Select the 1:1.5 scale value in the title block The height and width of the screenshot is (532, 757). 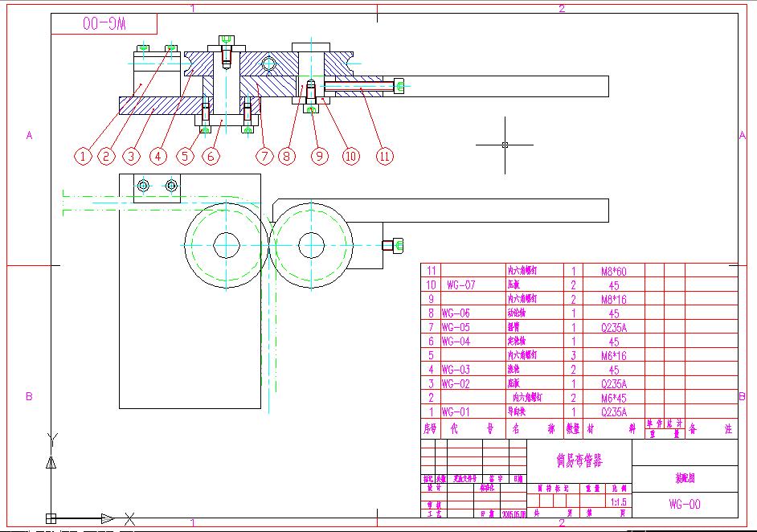click(x=619, y=502)
